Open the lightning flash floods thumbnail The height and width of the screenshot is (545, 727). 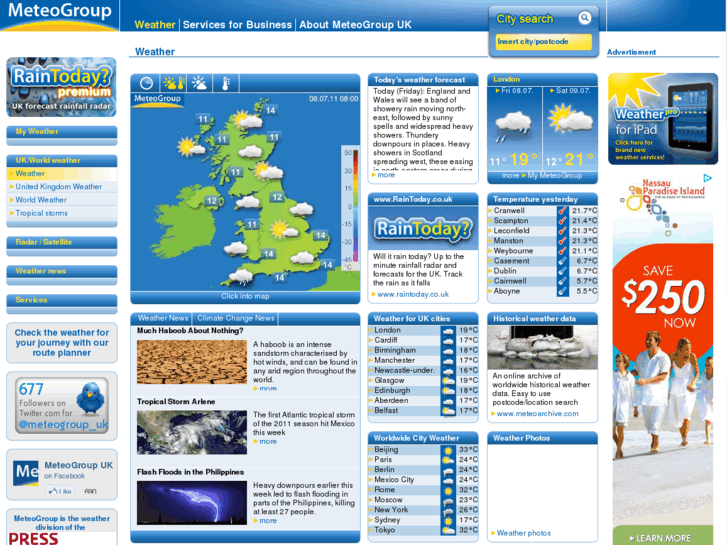point(191,503)
